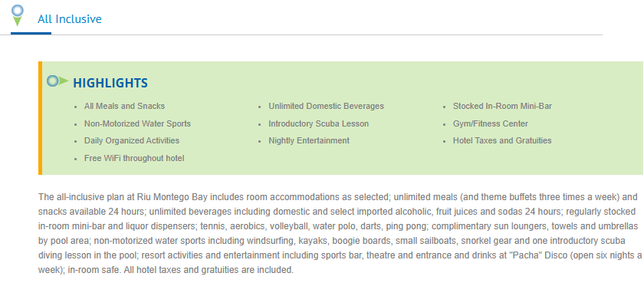Click the HIGHLIGHTS heading

pos(110,83)
